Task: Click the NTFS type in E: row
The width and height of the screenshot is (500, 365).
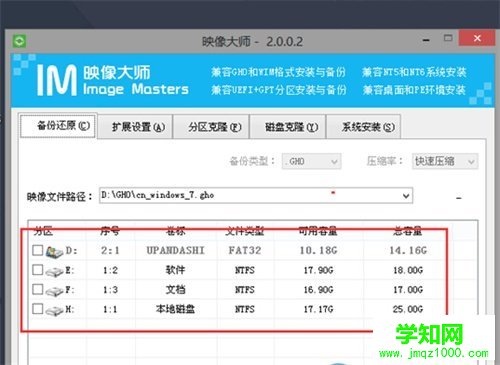Action: coord(245,270)
